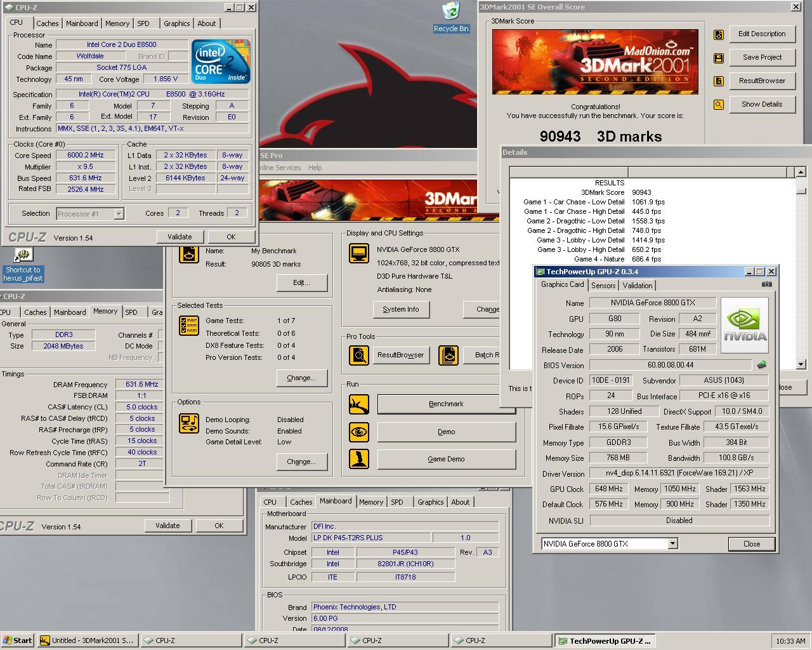Click the NVIDIA logo in GPU-Z

[x=745, y=325]
